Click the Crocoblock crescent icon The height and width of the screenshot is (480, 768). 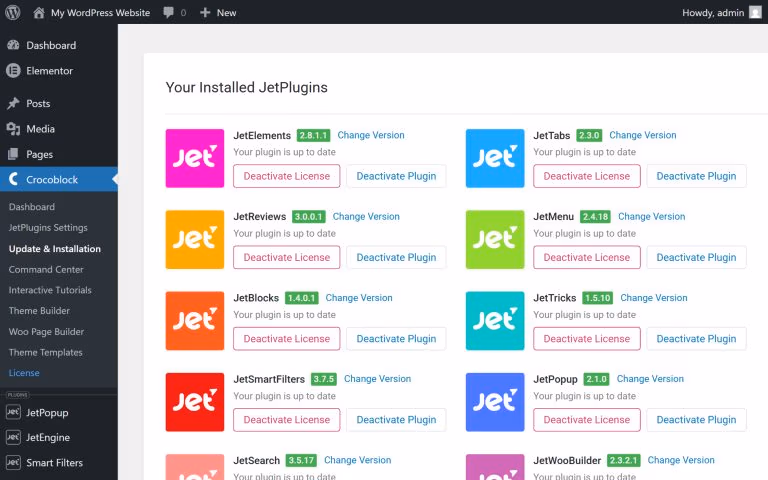pos(14,179)
